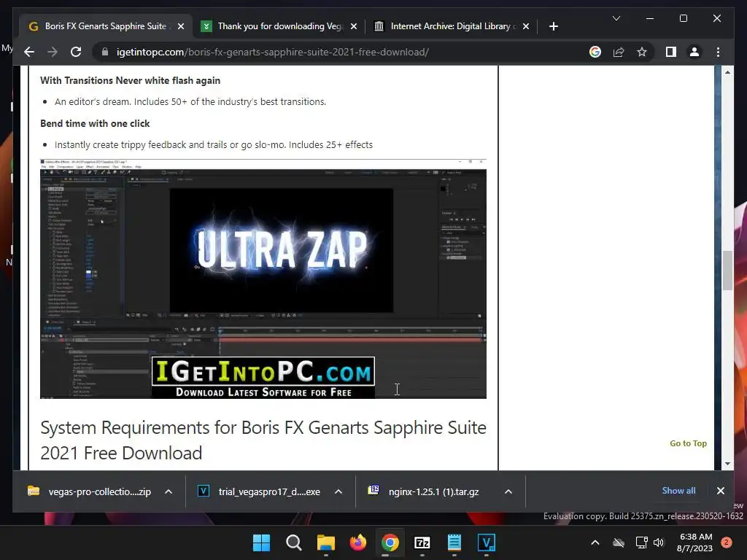
Task: Click cloud sync tray icon
Action: click(x=619, y=542)
